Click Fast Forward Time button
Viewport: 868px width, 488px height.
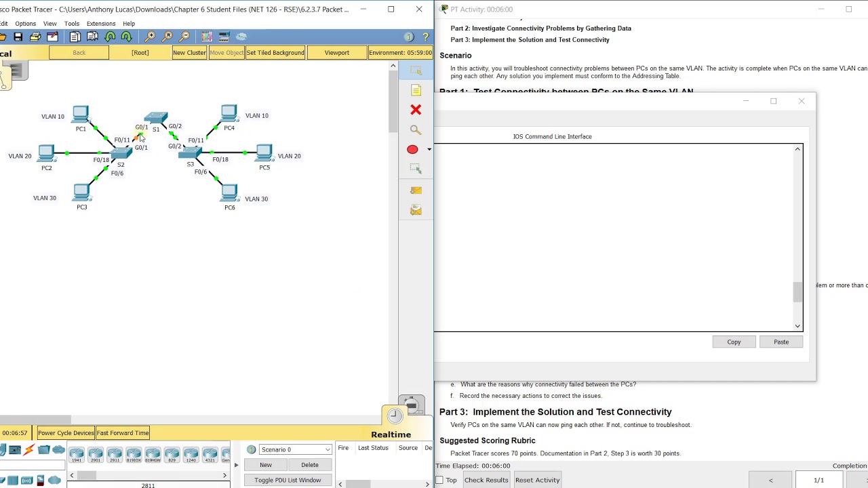123,433
